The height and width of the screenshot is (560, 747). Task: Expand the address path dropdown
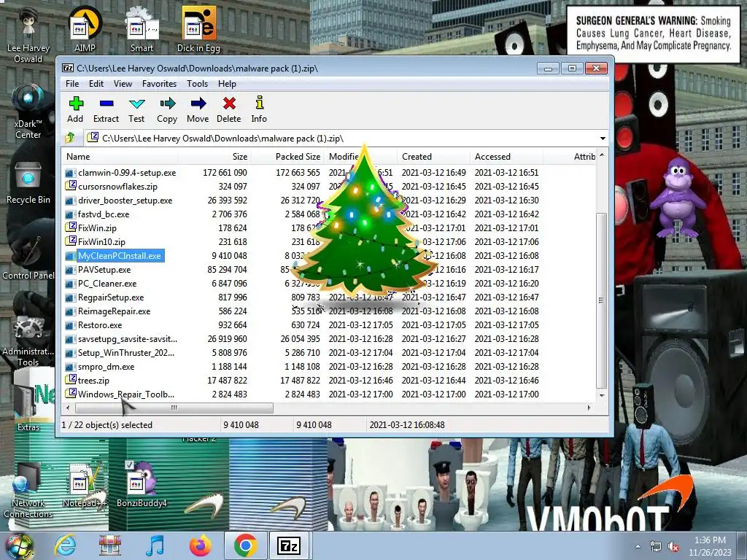pyautogui.click(x=603, y=139)
